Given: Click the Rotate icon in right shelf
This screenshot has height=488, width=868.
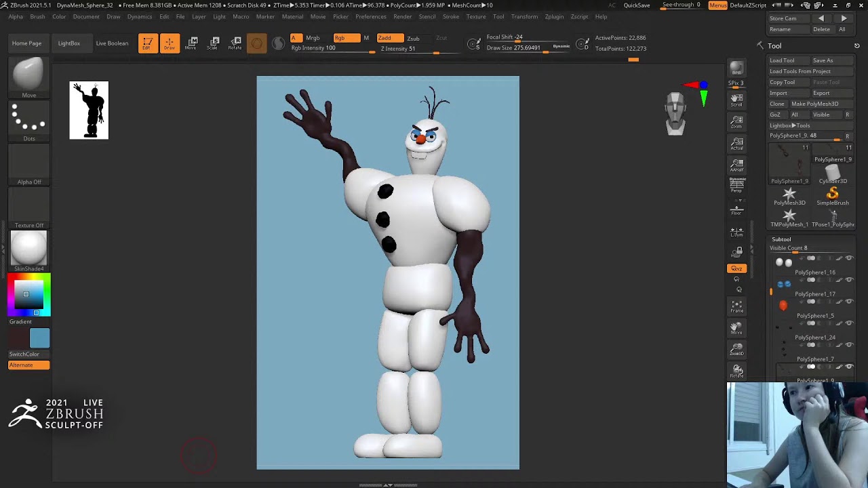Looking at the screenshot, I should [x=737, y=371].
